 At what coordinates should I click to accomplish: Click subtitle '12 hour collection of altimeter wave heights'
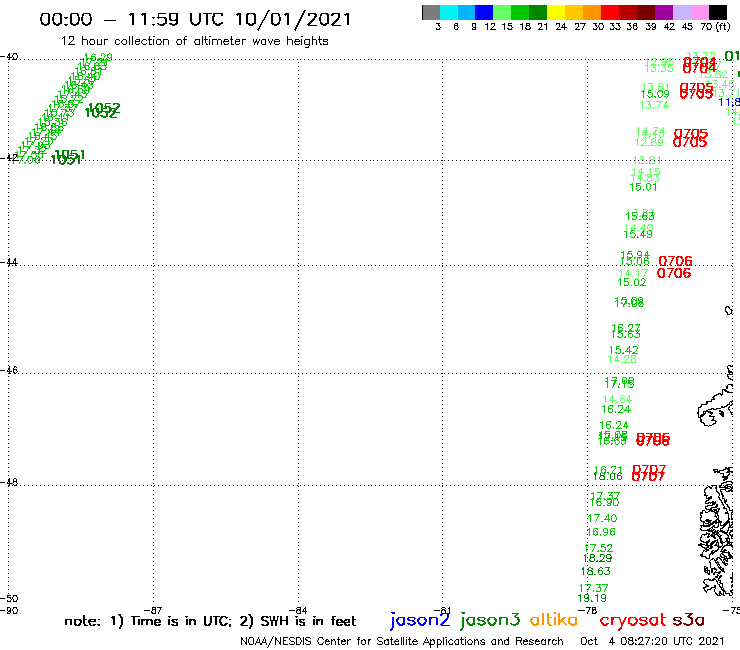194,41
